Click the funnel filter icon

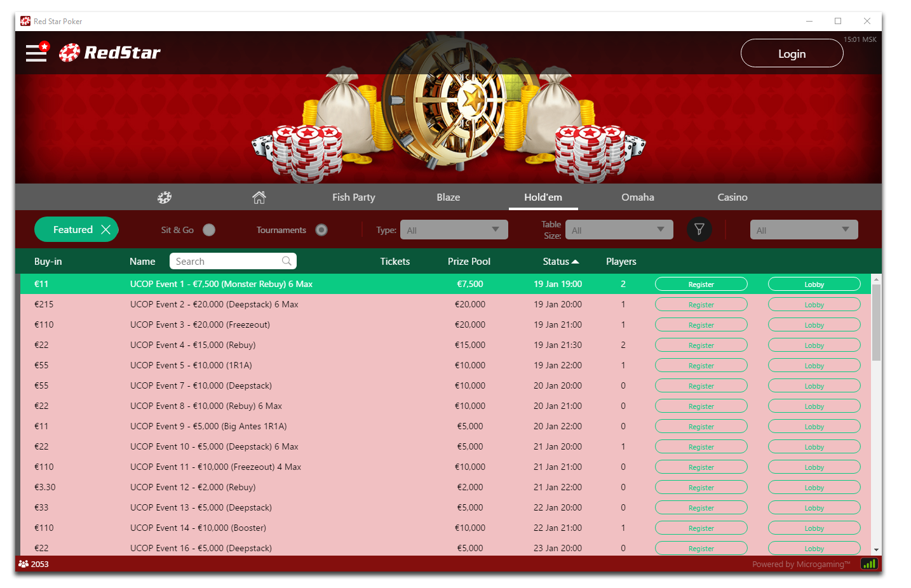[699, 229]
